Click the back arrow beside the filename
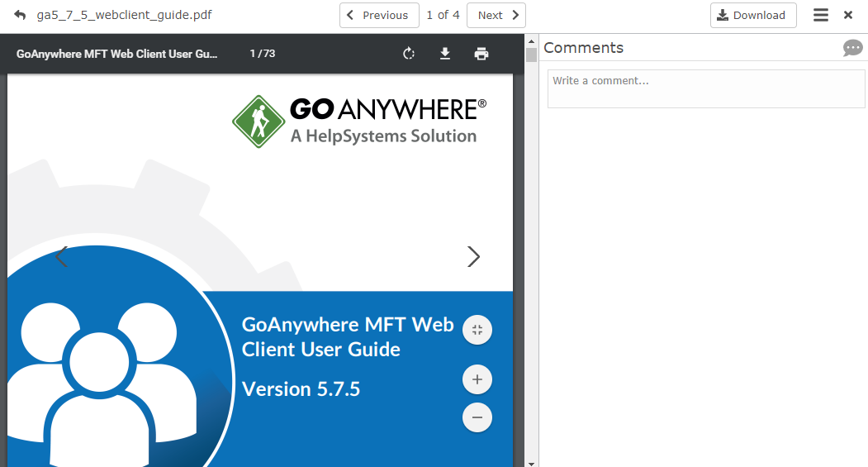This screenshot has width=868, height=467. point(20,15)
